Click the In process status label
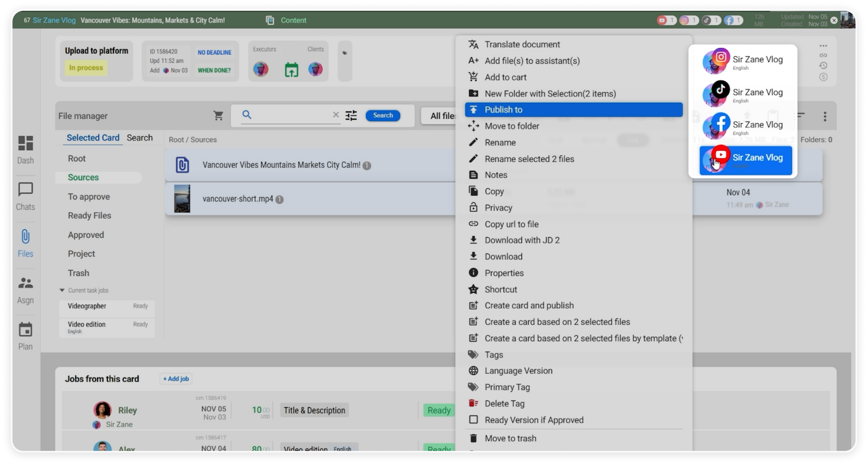This screenshot has width=868, height=465. point(86,68)
